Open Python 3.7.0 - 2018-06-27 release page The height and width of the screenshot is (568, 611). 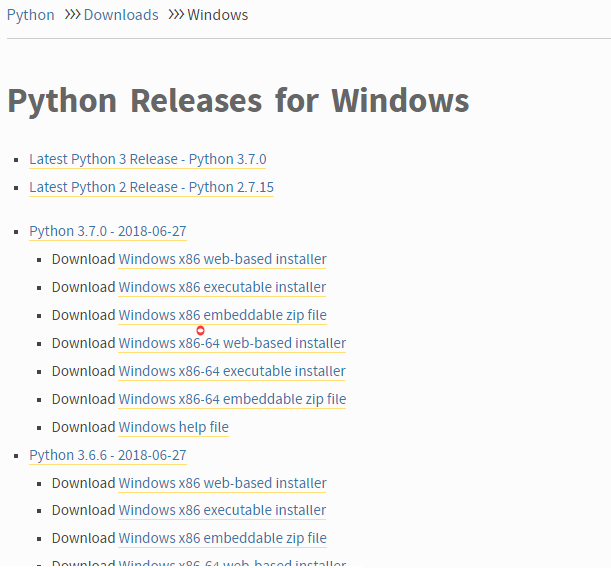coord(108,231)
